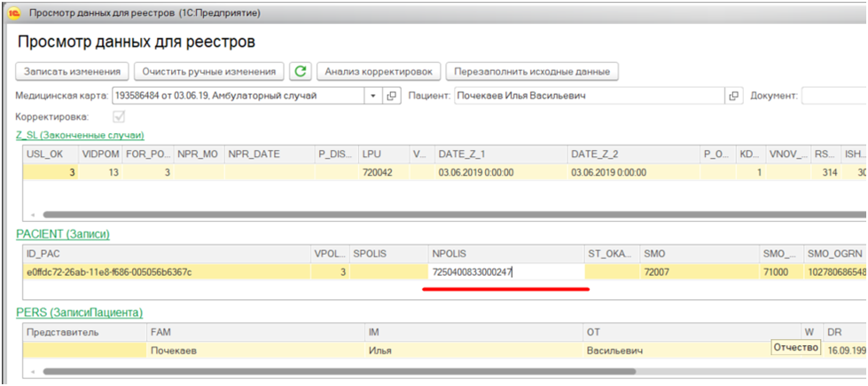Image resolution: width=868 pixels, height=386 pixels.
Task: Select the OT column header
Action: (x=692, y=332)
